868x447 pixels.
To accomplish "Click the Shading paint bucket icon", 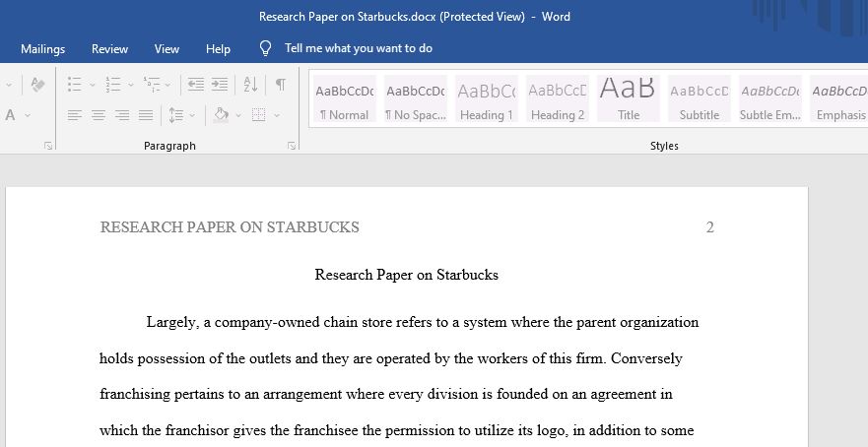I will (222, 114).
